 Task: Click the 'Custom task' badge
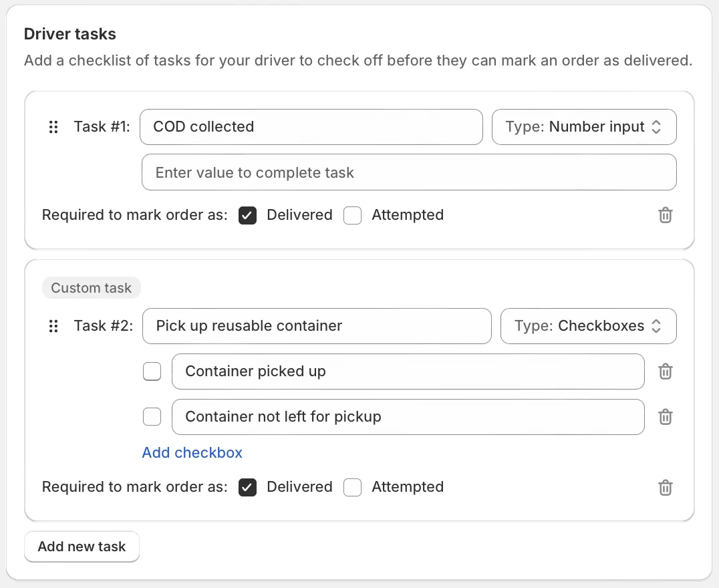coord(92,288)
